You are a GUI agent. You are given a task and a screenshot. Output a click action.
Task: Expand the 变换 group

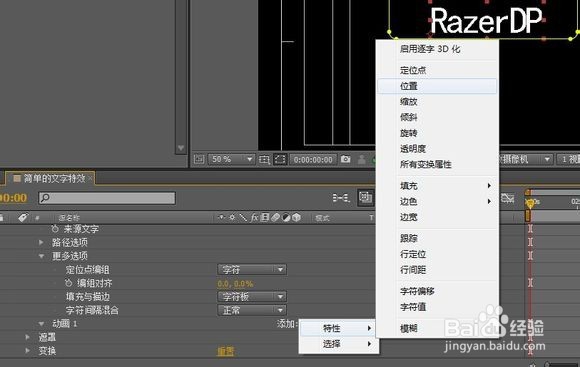pyautogui.click(x=28, y=350)
